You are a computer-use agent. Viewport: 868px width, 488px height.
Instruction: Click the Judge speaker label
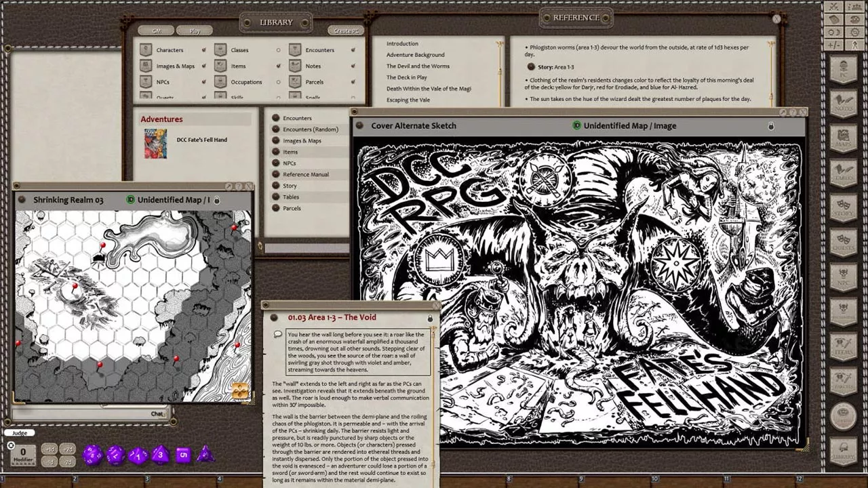pos(20,433)
